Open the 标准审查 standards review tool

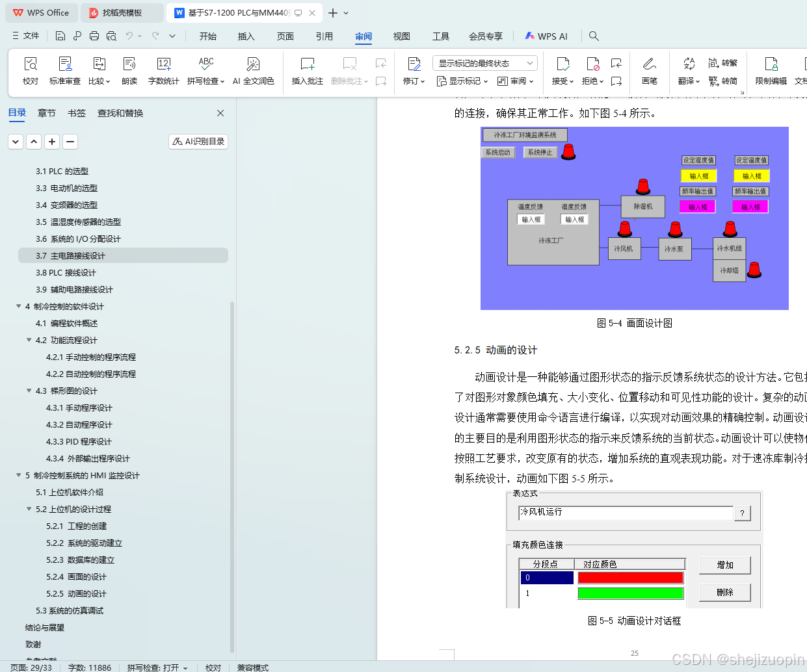click(65, 71)
